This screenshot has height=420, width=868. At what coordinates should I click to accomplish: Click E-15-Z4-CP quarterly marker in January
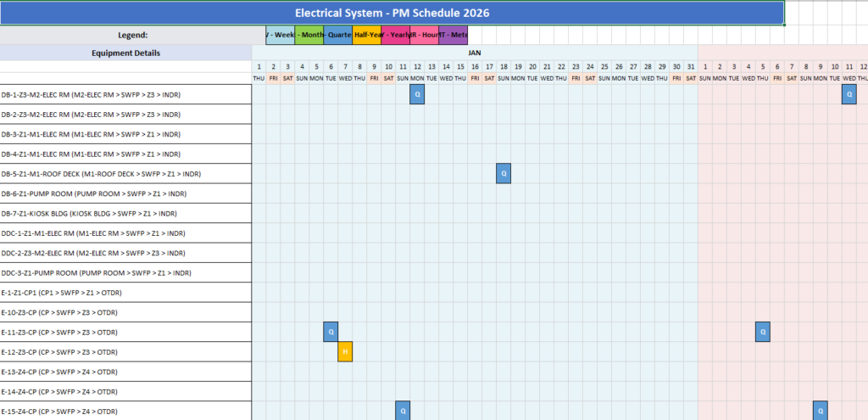[x=403, y=411]
